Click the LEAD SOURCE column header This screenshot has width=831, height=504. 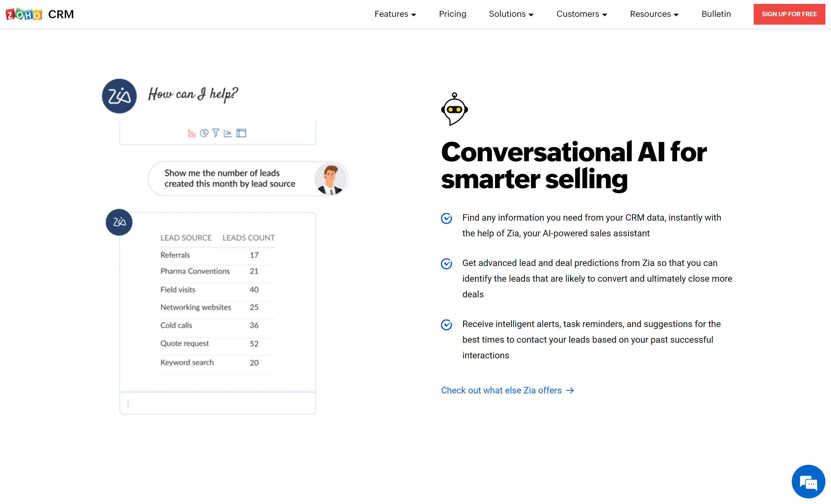186,238
